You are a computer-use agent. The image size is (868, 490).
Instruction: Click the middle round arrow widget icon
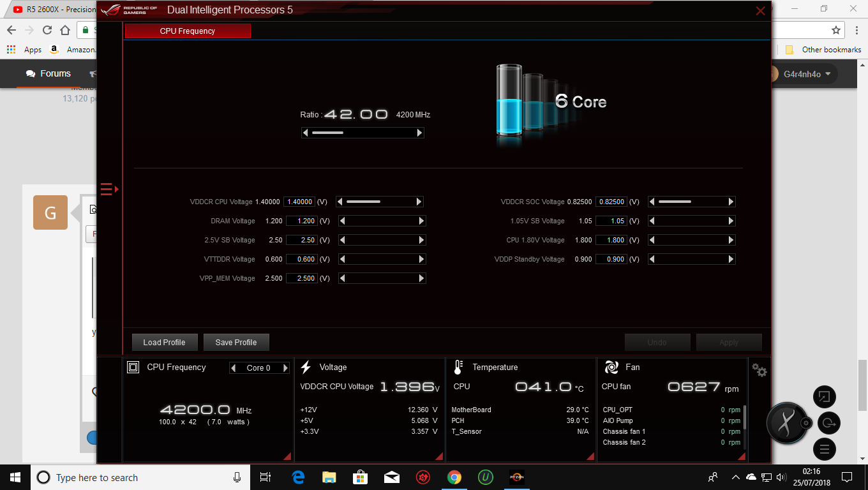pyautogui.click(x=829, y=423)
